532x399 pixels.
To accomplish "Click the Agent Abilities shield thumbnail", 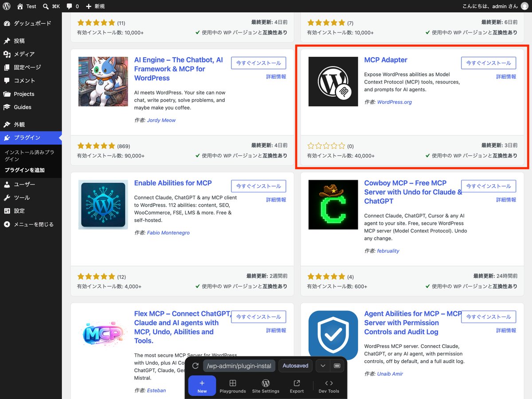I will point(333,335).
